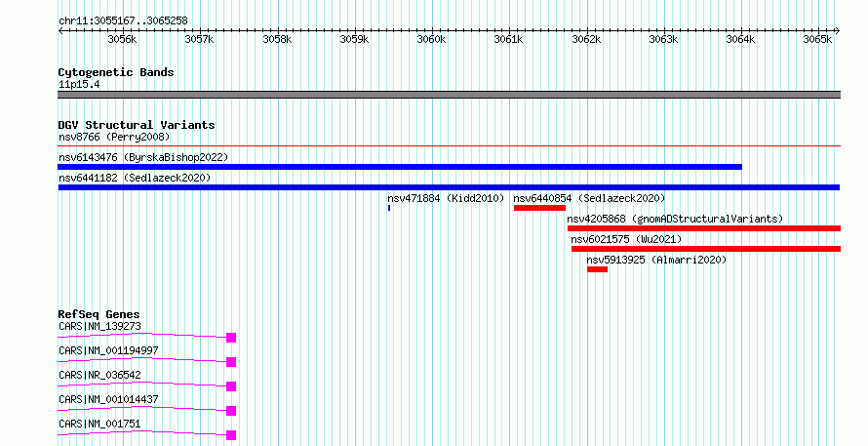Click the magenta exon box of CARS|NM_001194997
The width and height of the screenshot is (868, 446).
coord(231,362)
